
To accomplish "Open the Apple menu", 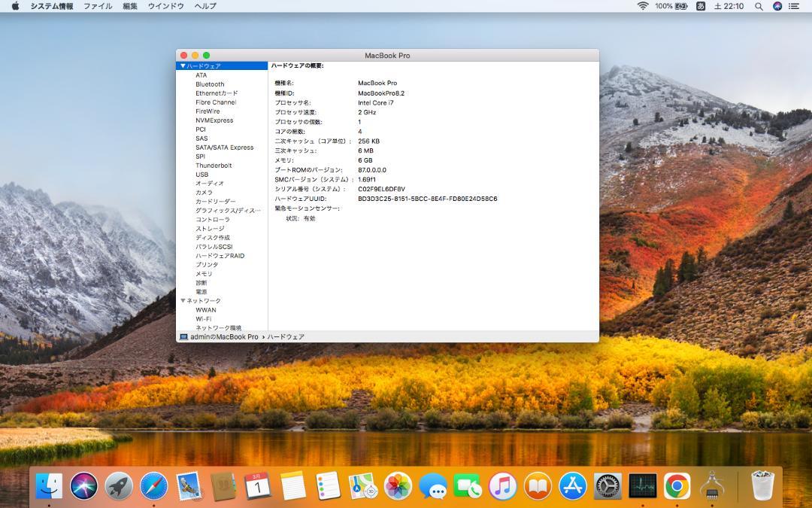I will point(15,6).
